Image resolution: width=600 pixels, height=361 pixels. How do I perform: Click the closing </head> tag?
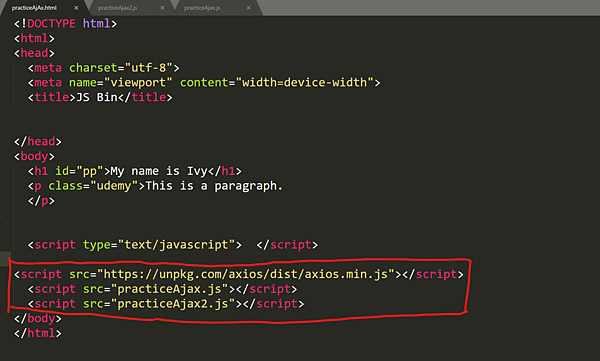click(x=38, y=142)
